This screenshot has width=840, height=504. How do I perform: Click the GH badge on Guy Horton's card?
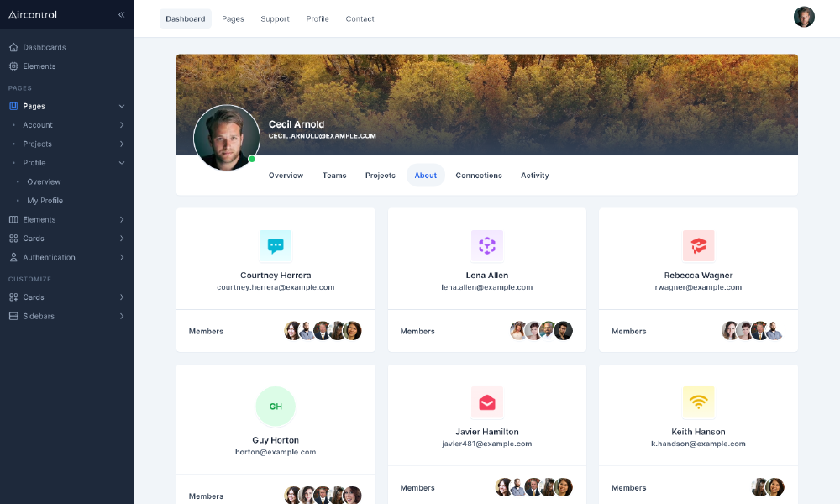pos(276,406)
